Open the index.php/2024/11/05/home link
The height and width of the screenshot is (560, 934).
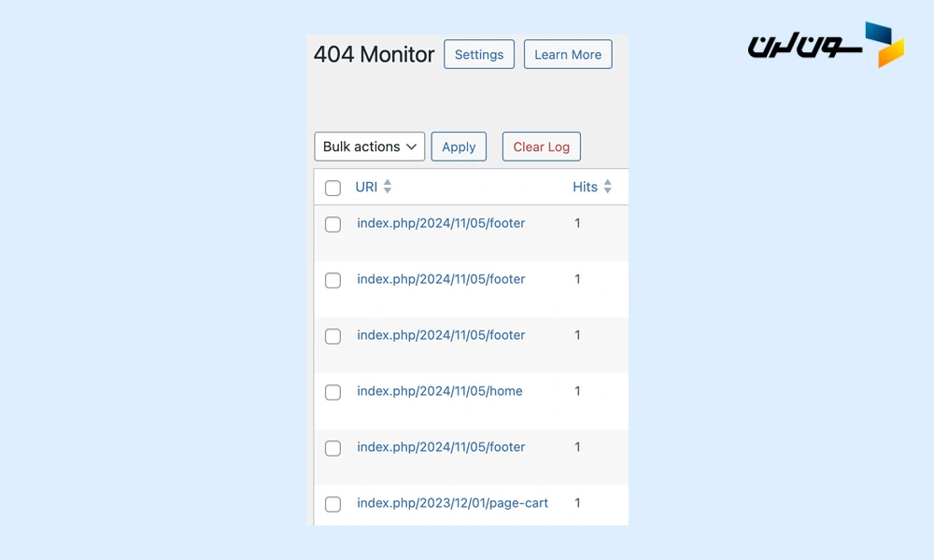tap(440, 391)
